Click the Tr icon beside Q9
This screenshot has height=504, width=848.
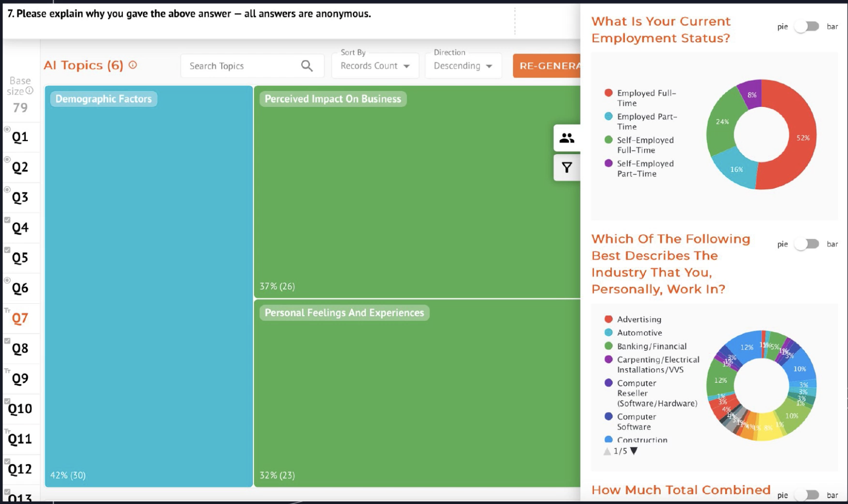(x=7, y=370)
